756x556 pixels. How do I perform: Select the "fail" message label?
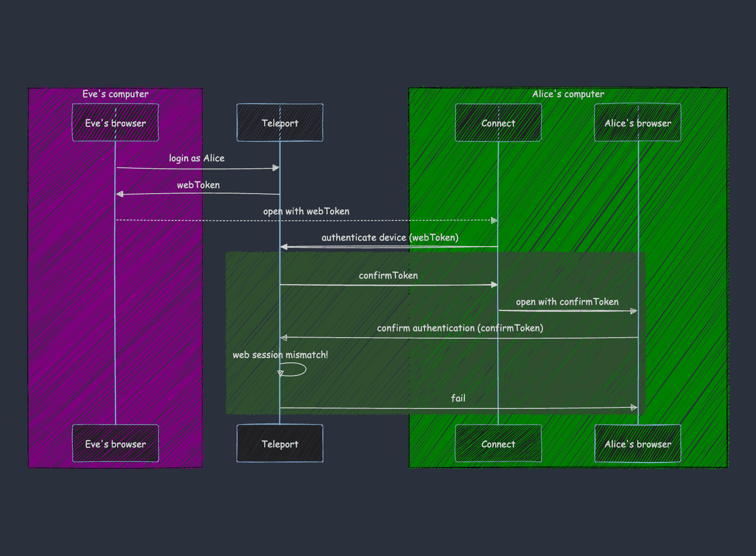click(x=458, y=398)
